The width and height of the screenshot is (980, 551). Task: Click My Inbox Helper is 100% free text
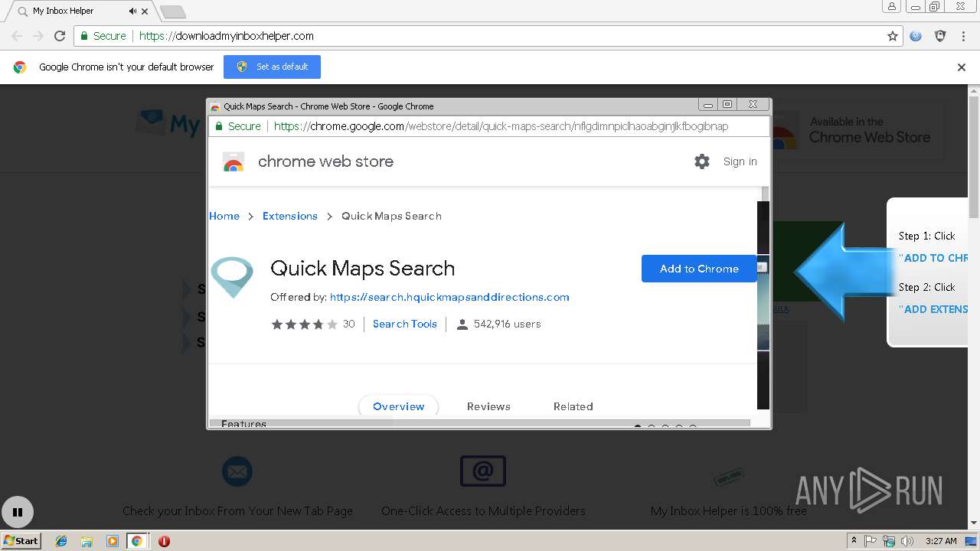pos(728,510)
